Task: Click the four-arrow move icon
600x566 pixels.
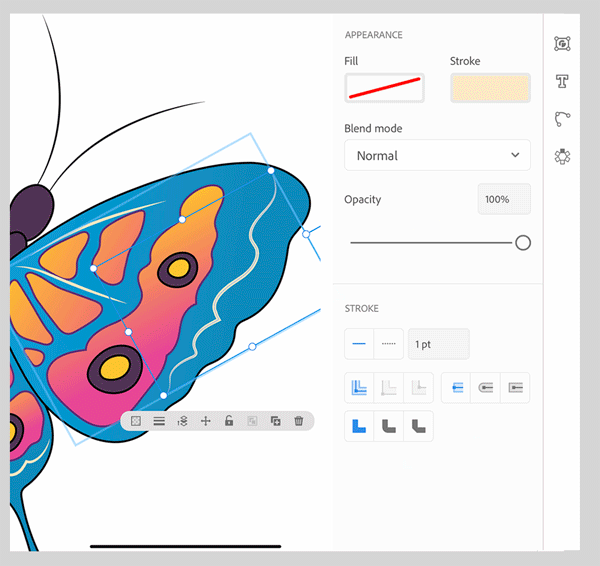Action: tap(206, 422)
